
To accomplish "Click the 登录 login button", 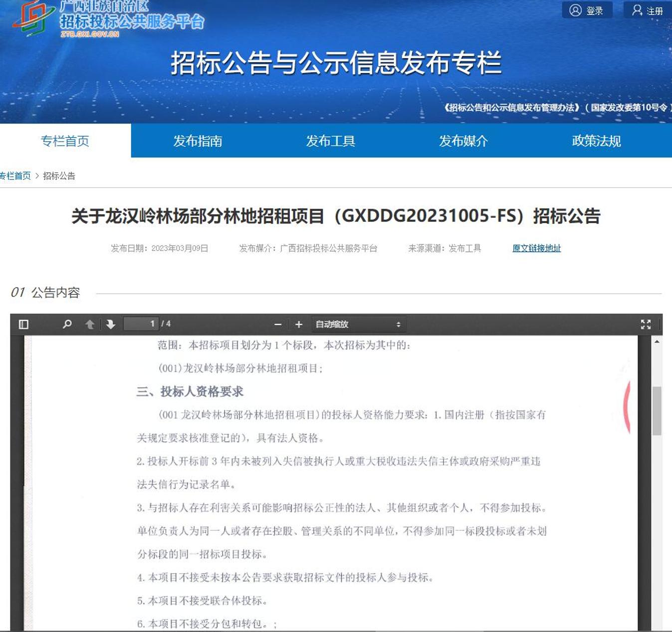I will [587, 10].
